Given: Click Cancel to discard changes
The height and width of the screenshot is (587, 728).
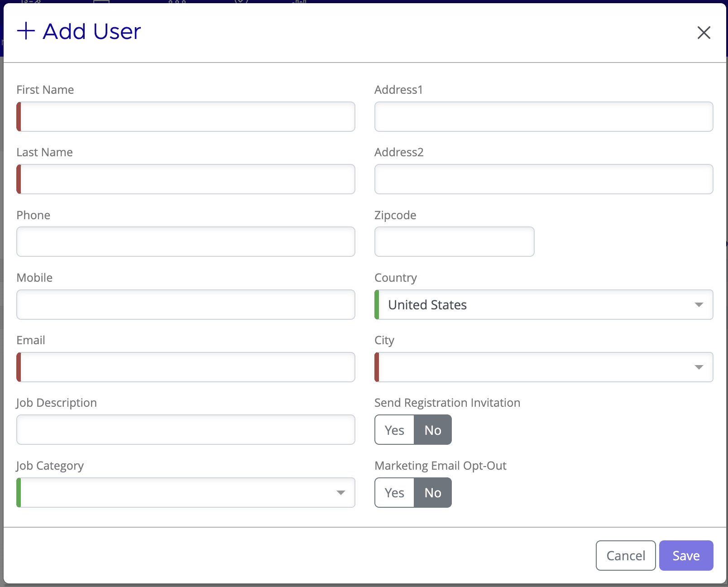Looking at the screenshot, I should [625, 555].
